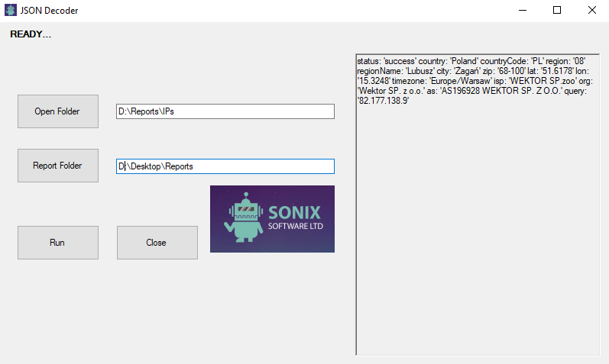
Task: Click the SONIX wordmark in the banner
Action: click(x=294, y=212)
